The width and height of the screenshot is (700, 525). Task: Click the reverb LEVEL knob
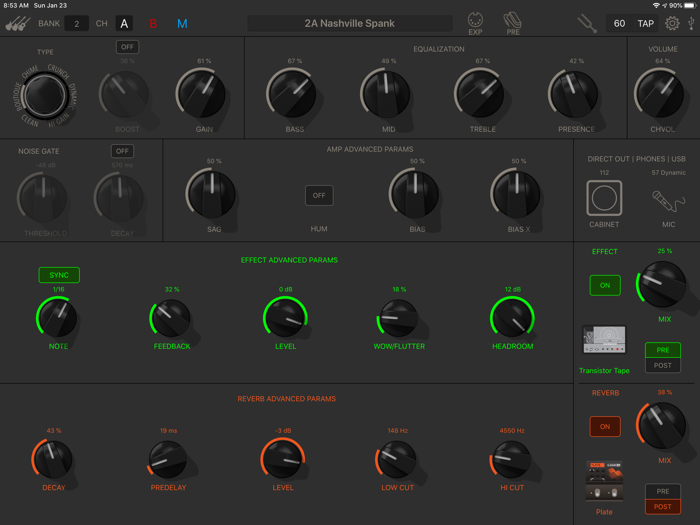point(283,459)
